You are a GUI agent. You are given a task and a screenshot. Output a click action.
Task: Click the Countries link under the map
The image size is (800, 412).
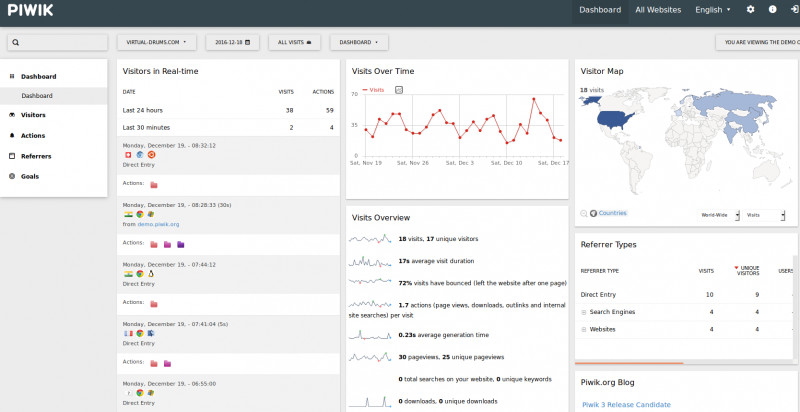613,213
